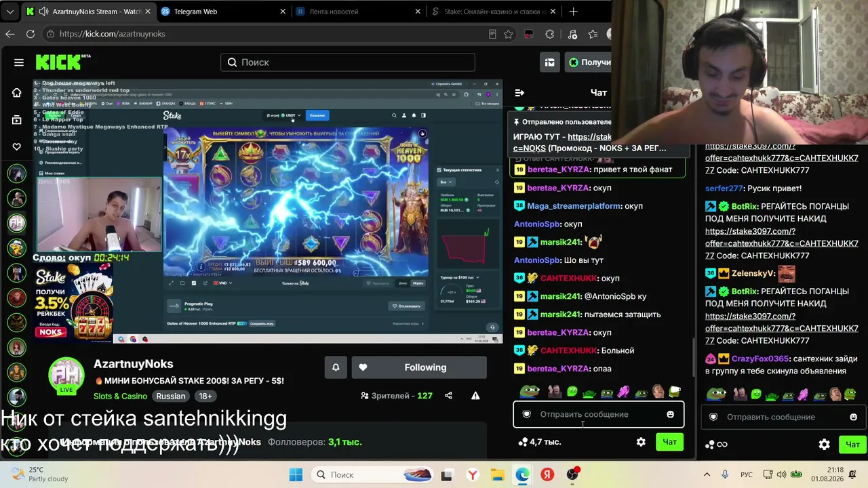Click the stream title МИНИ БОНУСБАЙ STAKE 200$
Screen dimensions: 868x488
click(x=189, y=381)
